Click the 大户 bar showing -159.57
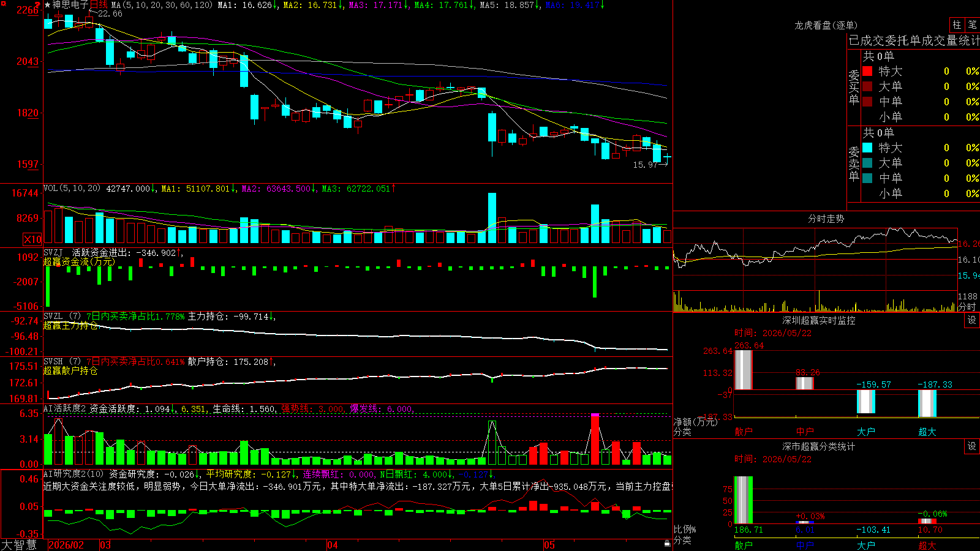The width and height of the screenshot is (980, 551). 866,402
